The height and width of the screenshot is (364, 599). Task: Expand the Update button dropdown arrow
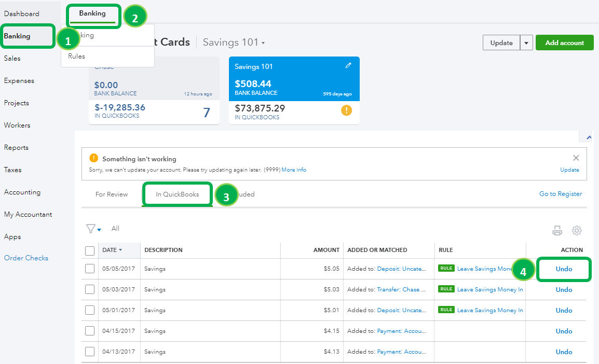coord(526,43)
